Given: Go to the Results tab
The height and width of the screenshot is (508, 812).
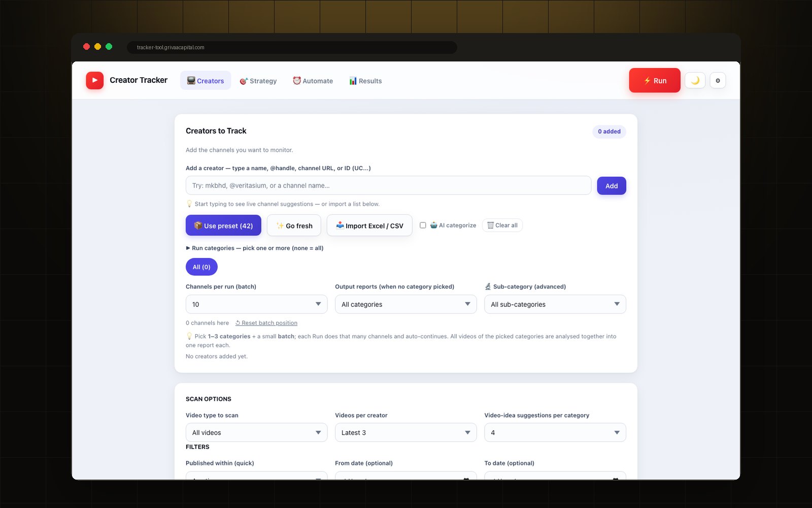Looking at the screenshot, I should (365, 81).
